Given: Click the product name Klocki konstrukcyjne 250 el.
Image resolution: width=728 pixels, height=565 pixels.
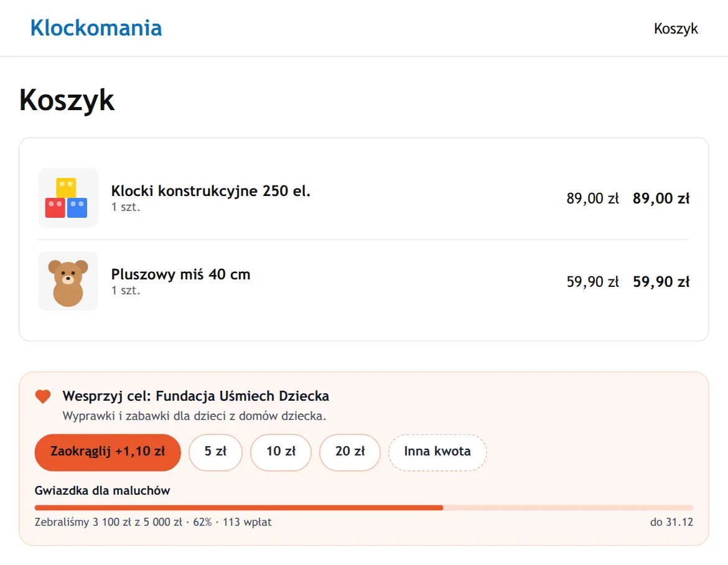Looking at the screenshot, I should pos(211,191).
